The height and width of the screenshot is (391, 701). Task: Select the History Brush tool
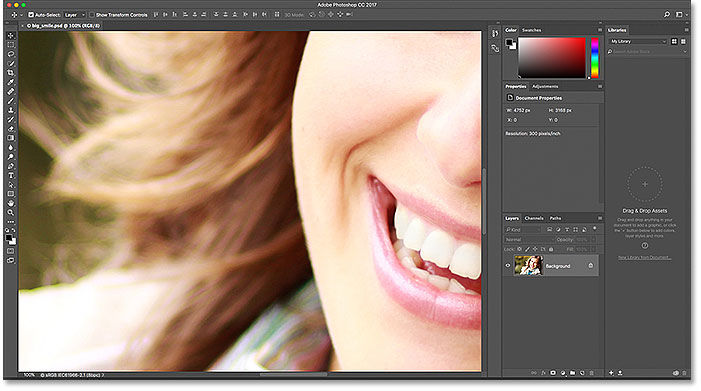(11, 119)
